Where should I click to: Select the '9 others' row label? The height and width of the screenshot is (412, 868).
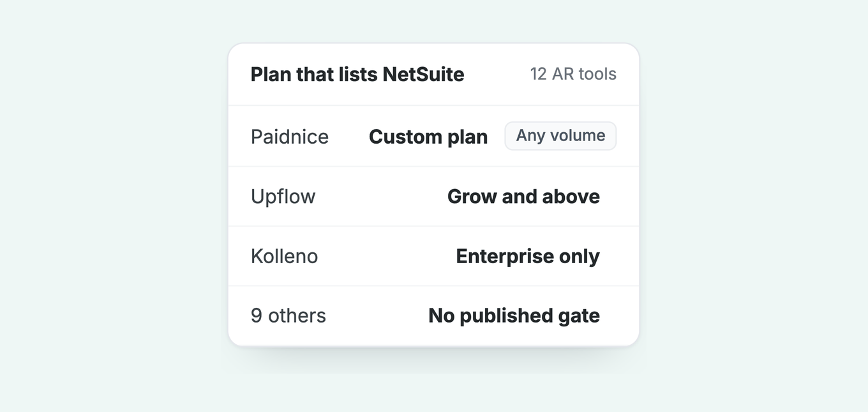(x=288, y=316)
